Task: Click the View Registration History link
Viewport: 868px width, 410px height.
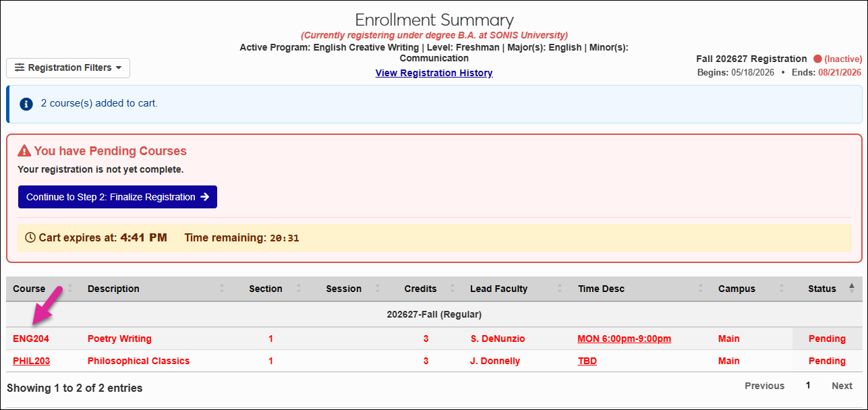Action: 434,73
